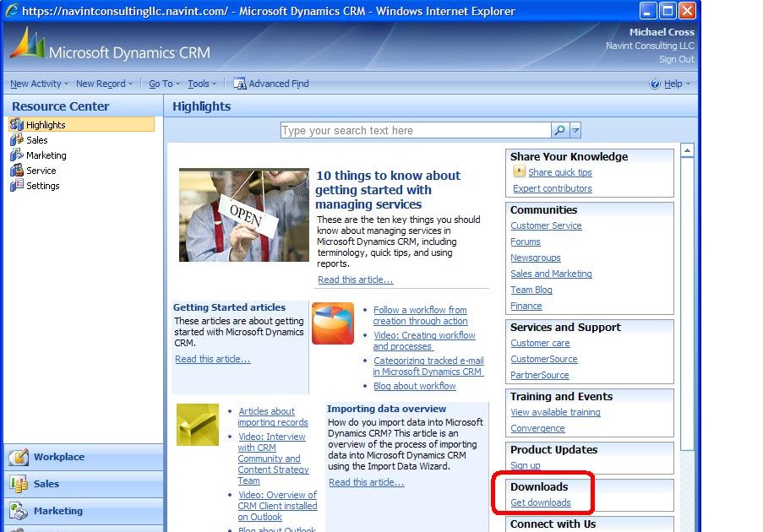Click the pie chart workflow icon
Image resolution: width=763 pixels, height=532 pixels.
pyautogui.click(x=333, y=323)
